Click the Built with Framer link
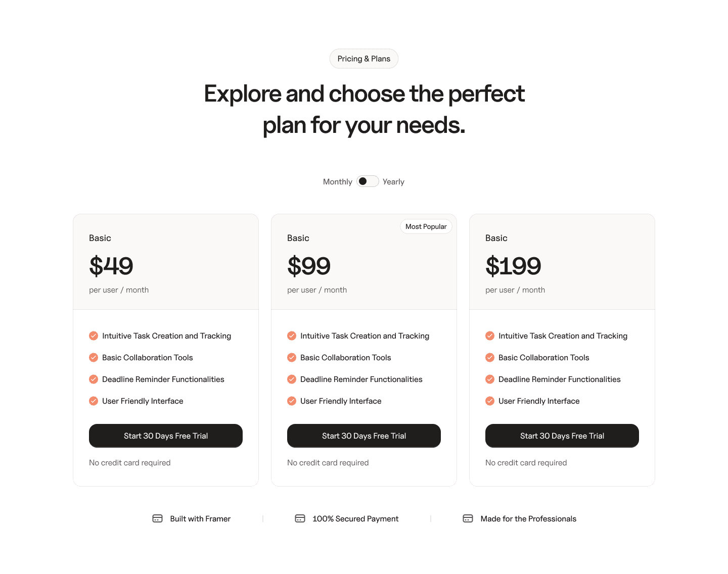Viewport: 728px width, 574px height. [x=200, y=518]
